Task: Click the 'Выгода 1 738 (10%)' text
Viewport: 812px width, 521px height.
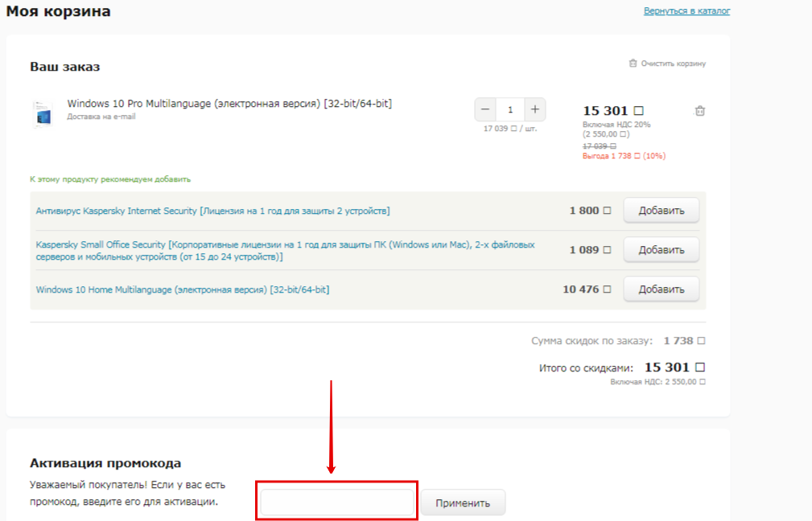Action: click(x=624, y=156)
